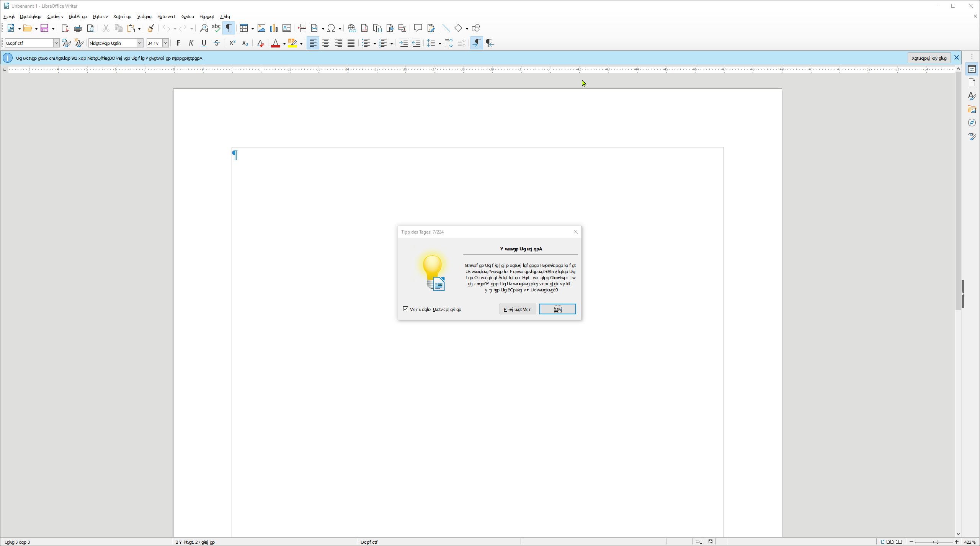The image size is (980, 546).
Task: Open the 'Hqtocv' menu
Action: point(100,16)
